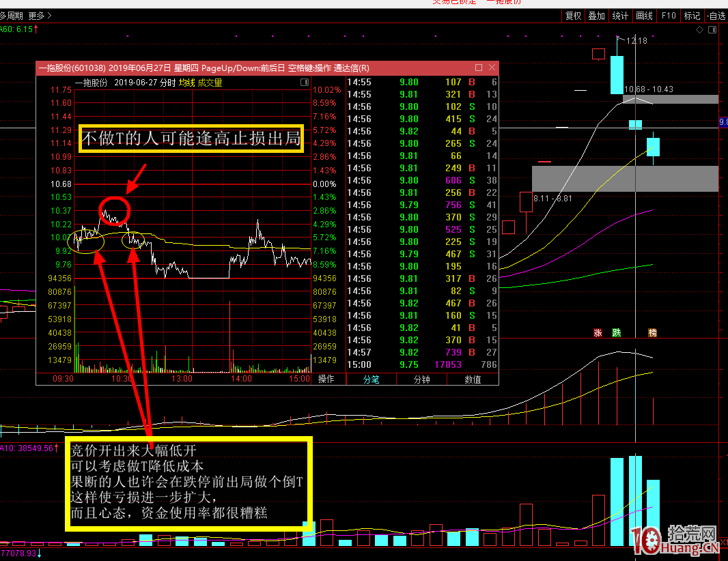Click the green 跌 badge below the K-line chart

point(617,332)
